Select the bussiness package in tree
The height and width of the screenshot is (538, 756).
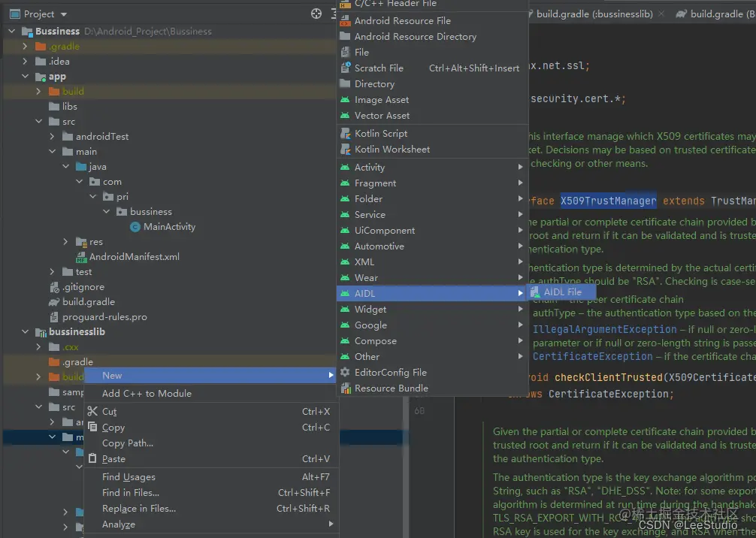(151, 212)
